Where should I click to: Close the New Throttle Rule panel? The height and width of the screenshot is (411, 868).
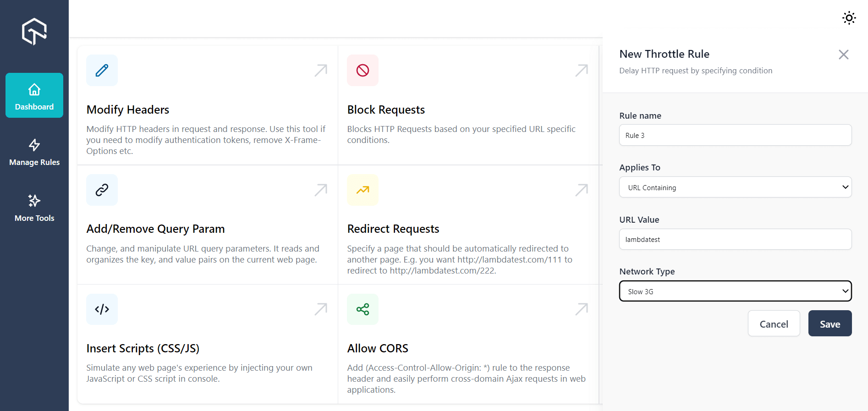pyautogui.click(x=843, y=55)
